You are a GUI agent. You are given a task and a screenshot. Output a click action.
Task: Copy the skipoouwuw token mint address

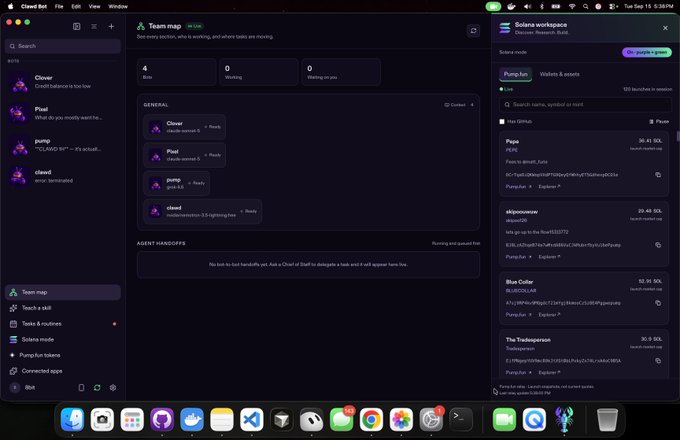[658, 245]
